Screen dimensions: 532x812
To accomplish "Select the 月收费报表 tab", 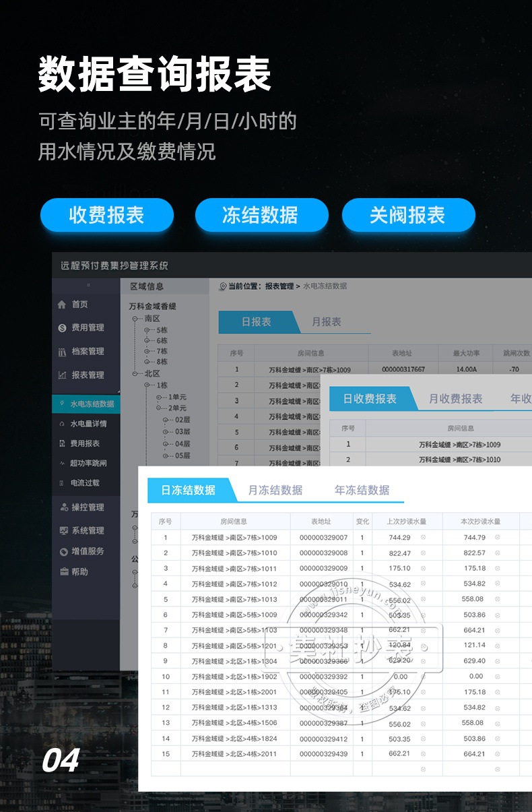I will [x=456, y=399].
